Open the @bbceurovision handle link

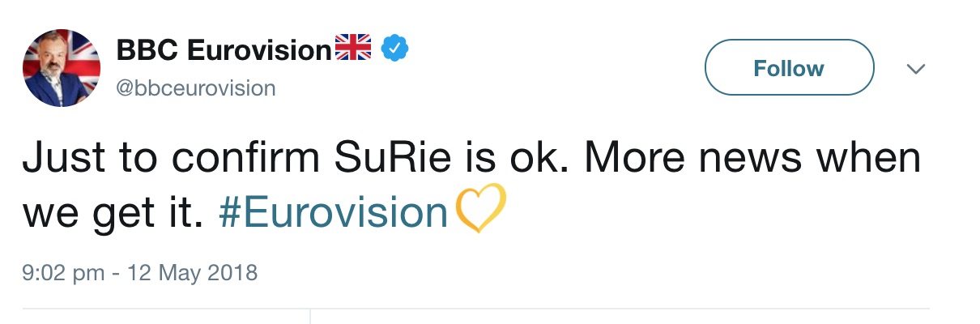[x=196, y=87]
